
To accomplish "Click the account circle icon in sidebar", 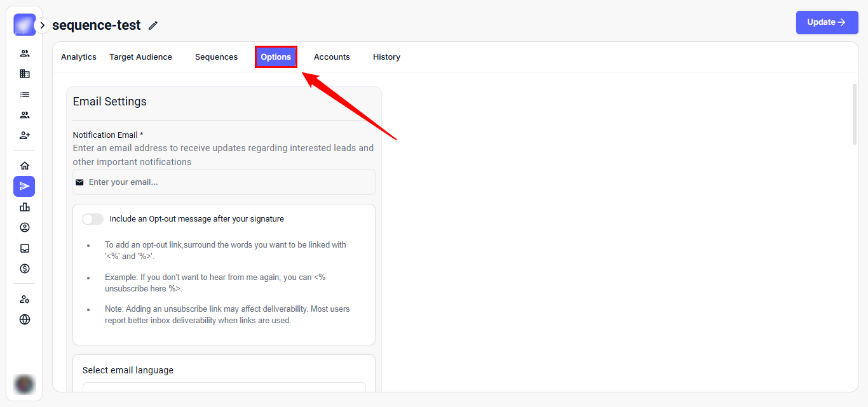I will coord(25,227).
